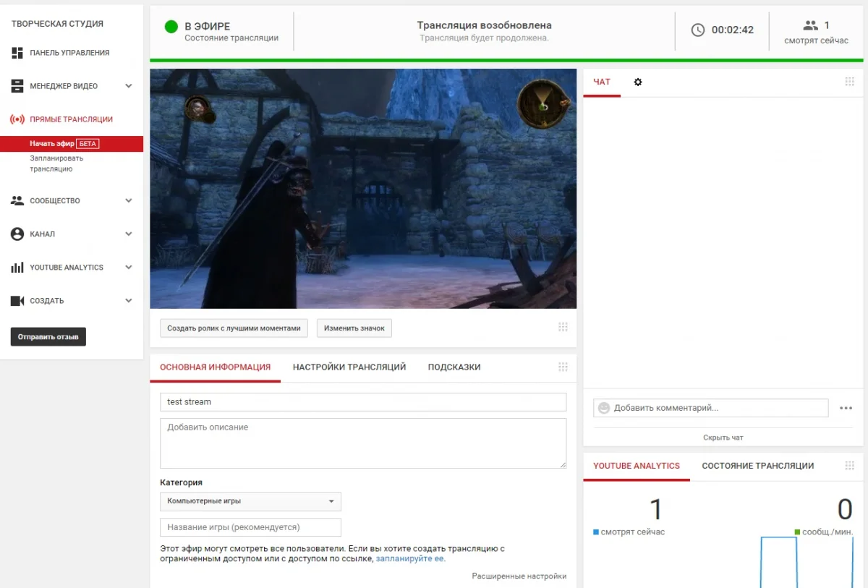
Task: Click the green В ЭФИРЕ status indicator
Action: tap(171, 27)
